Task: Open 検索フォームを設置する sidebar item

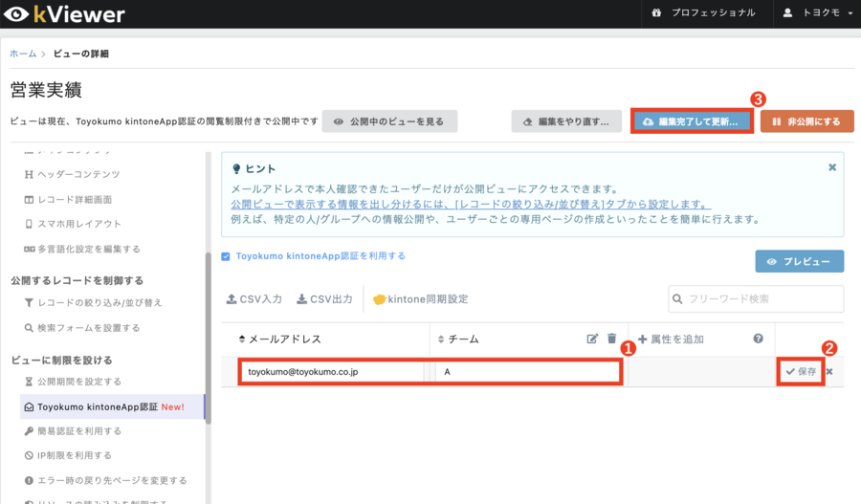Action: click(x=82, y=328)
